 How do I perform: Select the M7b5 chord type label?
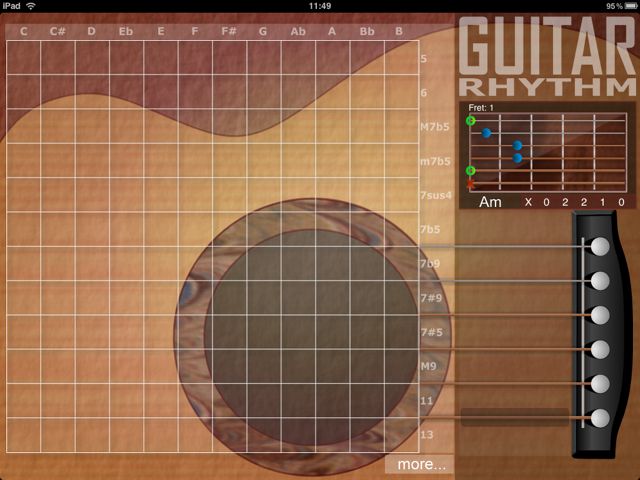(x=435, y=127)
